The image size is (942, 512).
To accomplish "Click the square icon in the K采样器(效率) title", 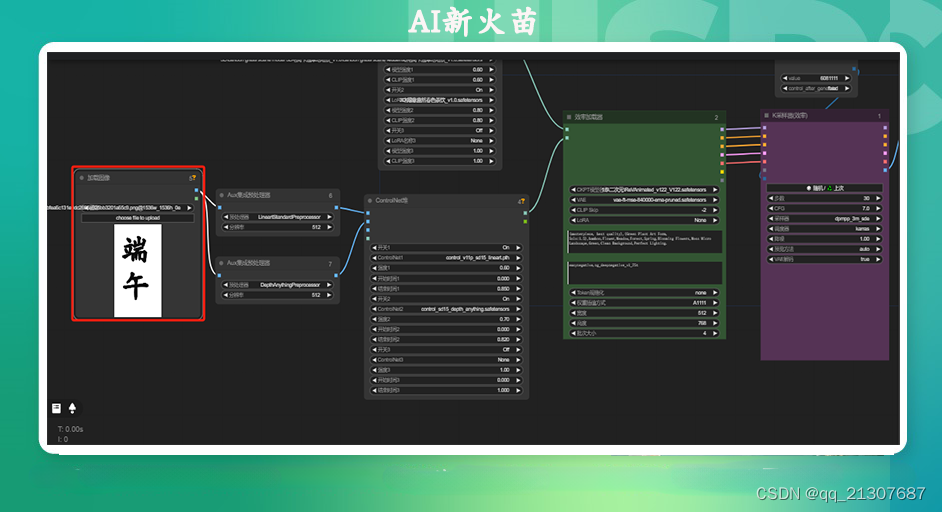I will pyautogui.click(x=766, y=115).
